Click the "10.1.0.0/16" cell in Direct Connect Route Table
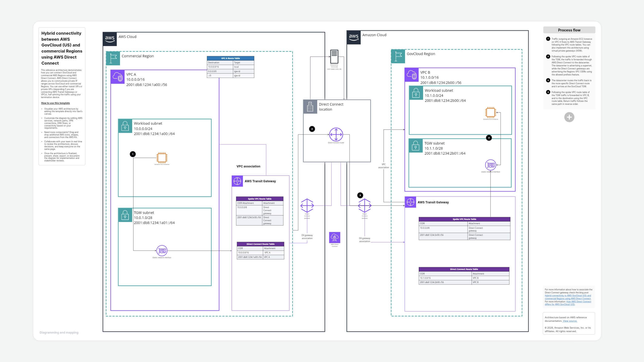This screenshot has width=644, height=362. point(445,278)
